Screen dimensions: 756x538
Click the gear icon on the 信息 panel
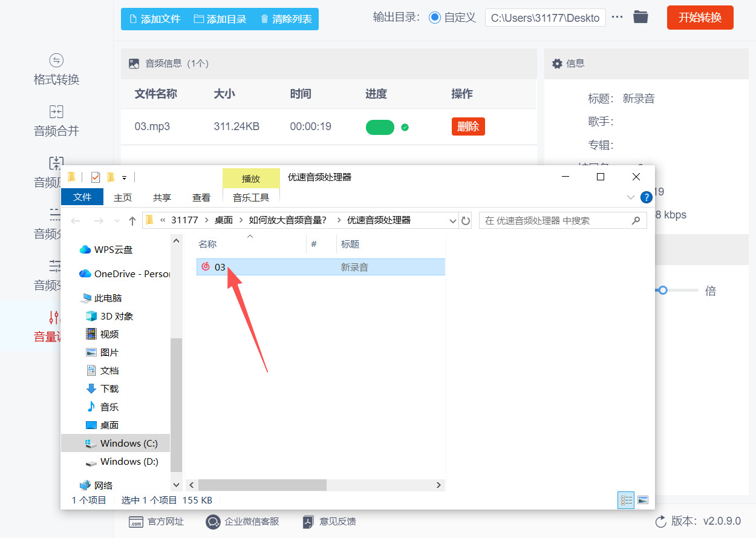pos(557,64)
